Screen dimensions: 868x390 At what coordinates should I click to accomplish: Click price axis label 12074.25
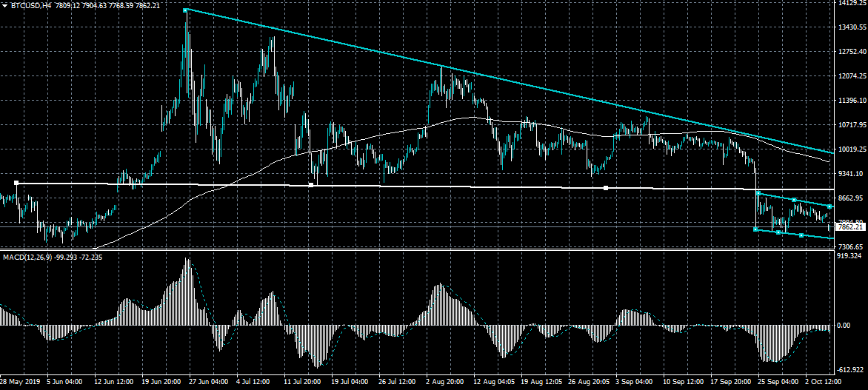pyautogui.click(x=852, y=75)
